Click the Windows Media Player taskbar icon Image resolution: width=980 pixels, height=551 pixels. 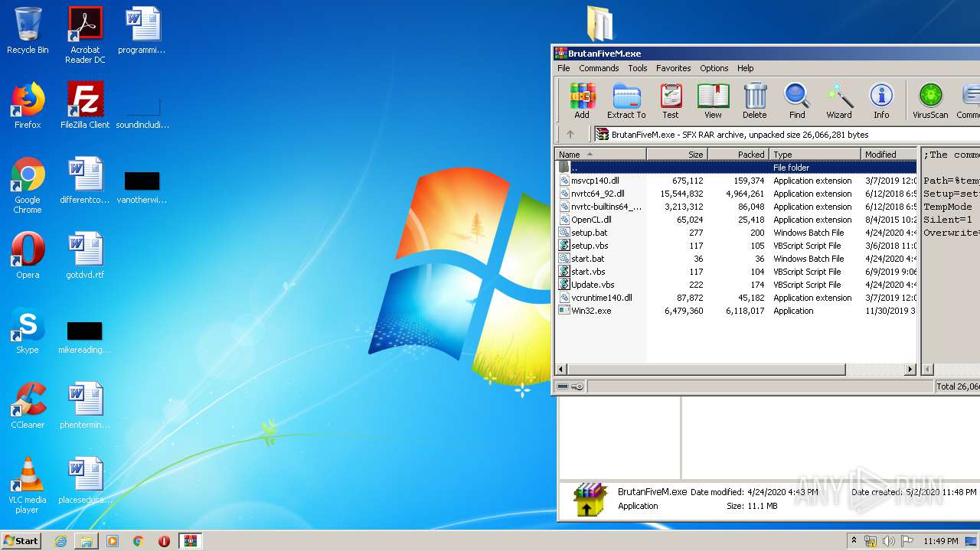(113, 541)
